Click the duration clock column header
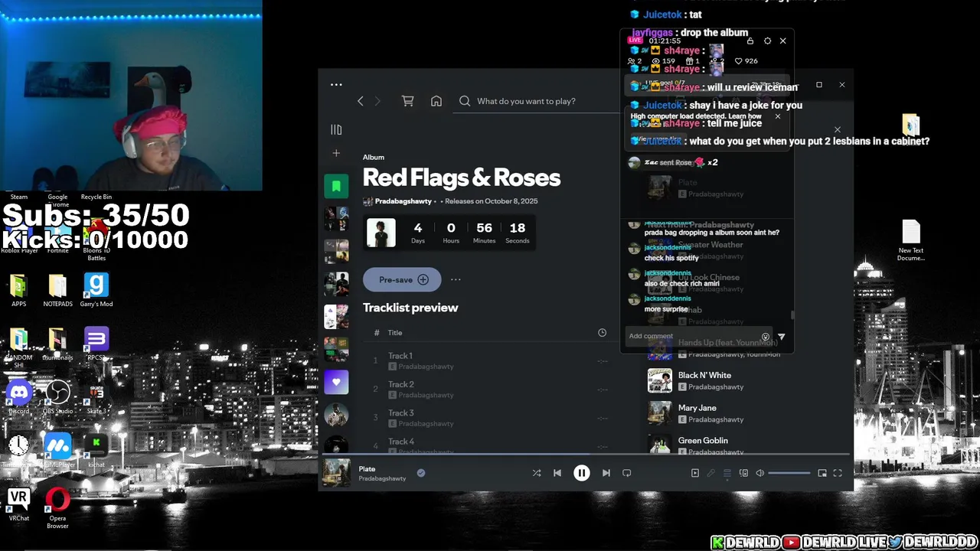 pyautogui.click(x=602, y=332)
